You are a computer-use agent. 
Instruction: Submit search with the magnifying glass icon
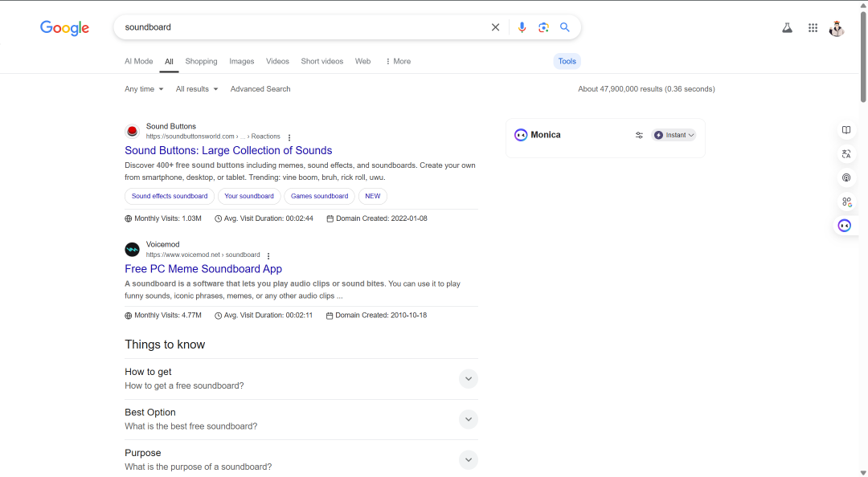(x=565, y=27)
